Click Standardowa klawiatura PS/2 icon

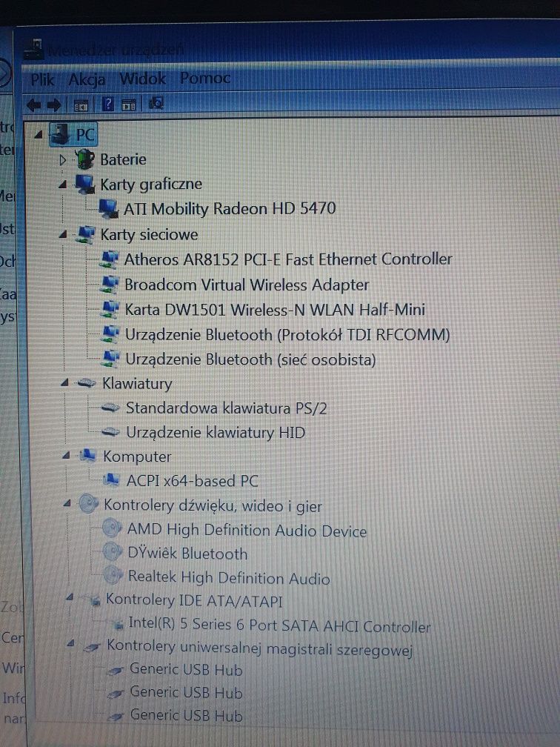(110, 408)
